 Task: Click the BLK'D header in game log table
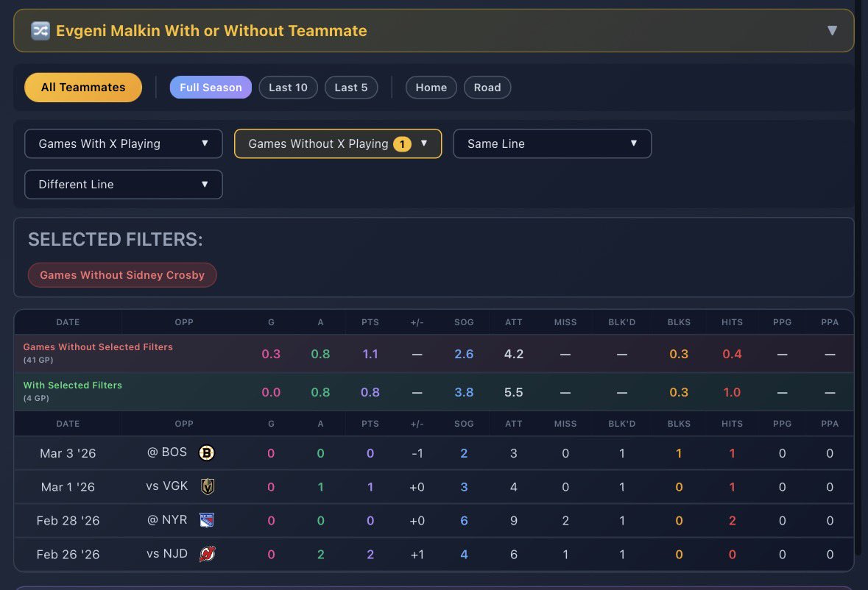click(621, 424)
